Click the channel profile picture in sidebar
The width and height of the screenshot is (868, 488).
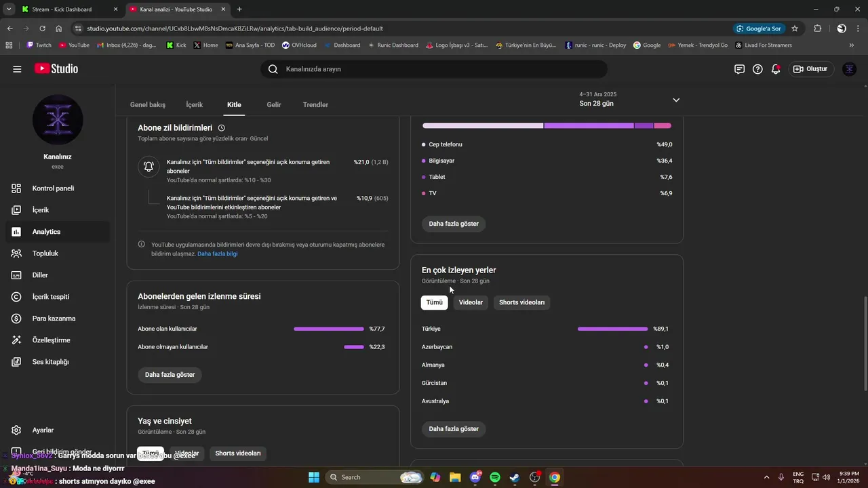(58, 120)
